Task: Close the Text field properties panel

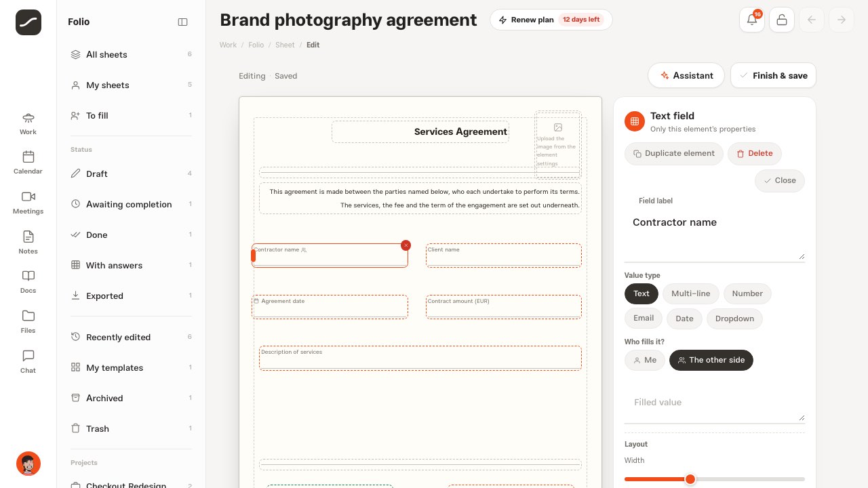Action: [x=780, y=181]
